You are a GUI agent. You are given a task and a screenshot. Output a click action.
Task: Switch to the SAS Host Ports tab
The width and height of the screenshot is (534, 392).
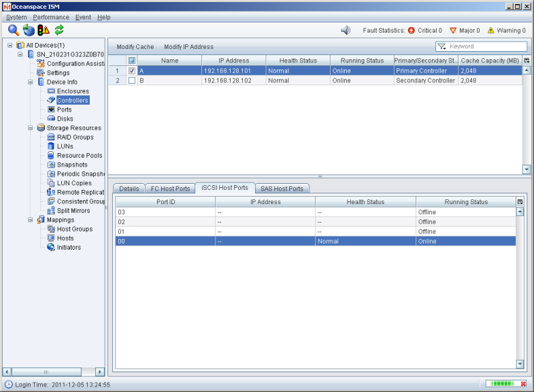[282, 189]
